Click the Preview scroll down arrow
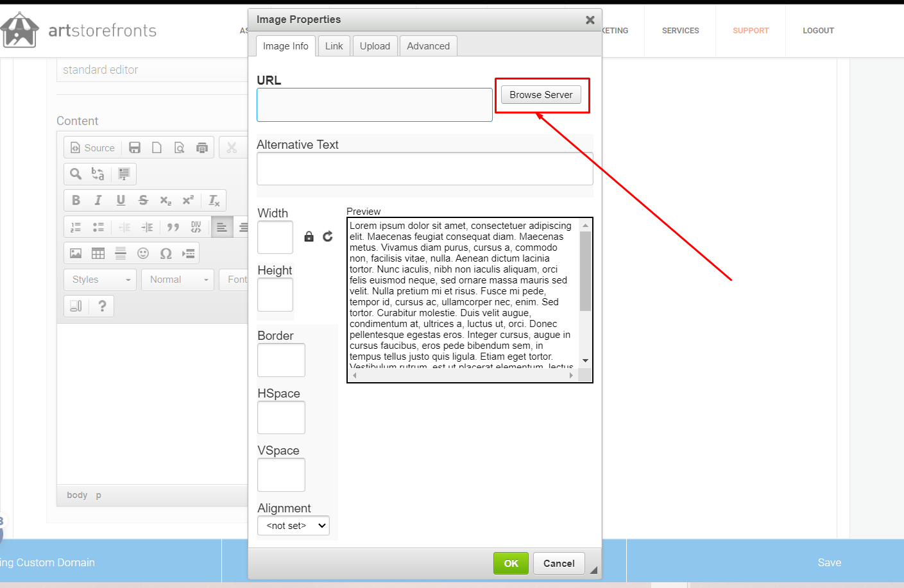The height and width of the screenshot is (588, 904). coord(585,361)
